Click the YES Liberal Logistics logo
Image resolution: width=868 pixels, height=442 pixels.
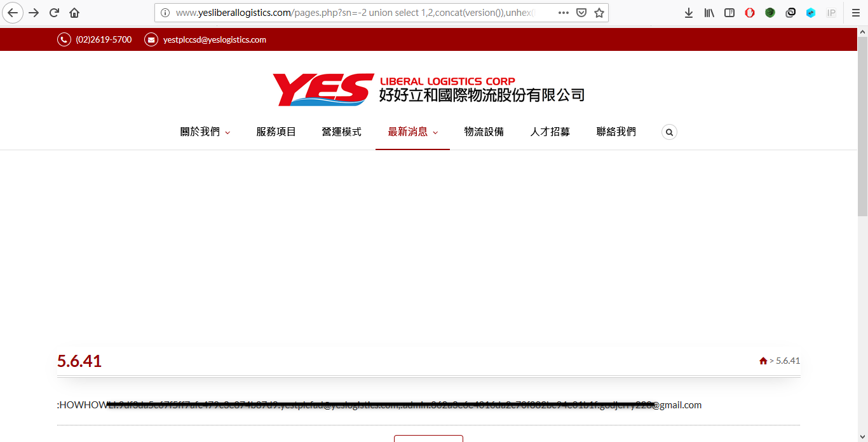428,89
